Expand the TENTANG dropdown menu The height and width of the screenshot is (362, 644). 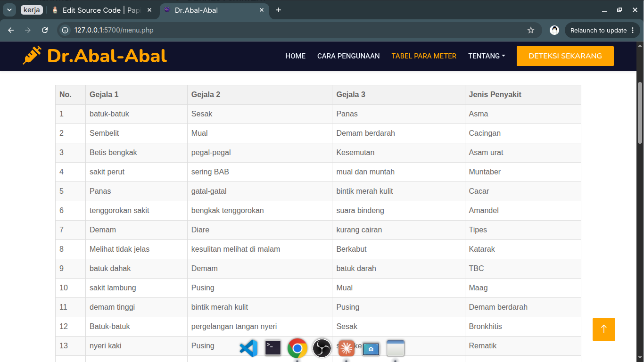pos(487,56)
